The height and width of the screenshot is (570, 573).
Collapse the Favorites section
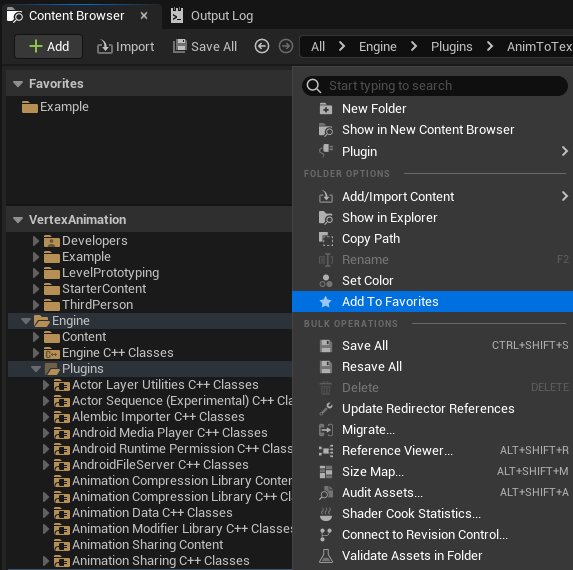pyautogui.click(x=18, y=84)
